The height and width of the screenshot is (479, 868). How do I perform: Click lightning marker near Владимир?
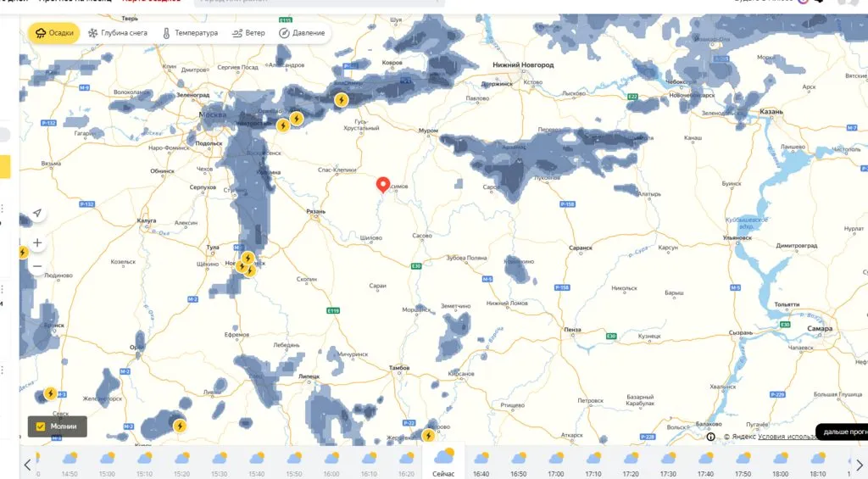(x=341, y=99)
